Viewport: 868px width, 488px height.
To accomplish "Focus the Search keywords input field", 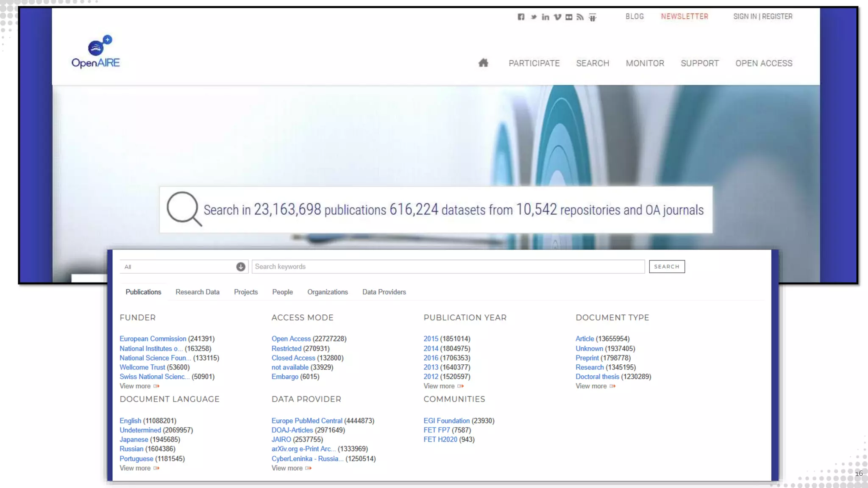I will pyautogui.click(x=448, y=266).
